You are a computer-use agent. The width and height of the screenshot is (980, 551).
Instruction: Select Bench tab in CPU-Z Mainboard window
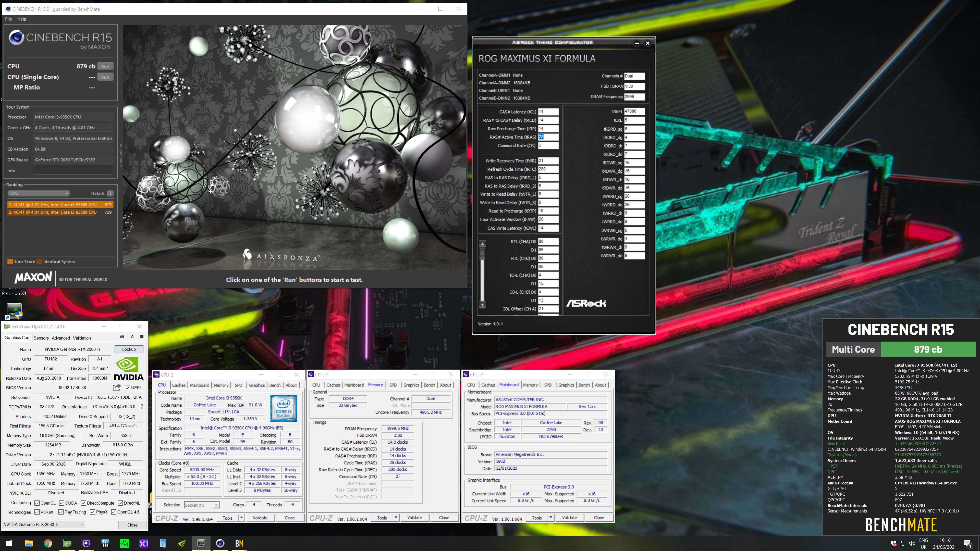(x=584, y=385)
